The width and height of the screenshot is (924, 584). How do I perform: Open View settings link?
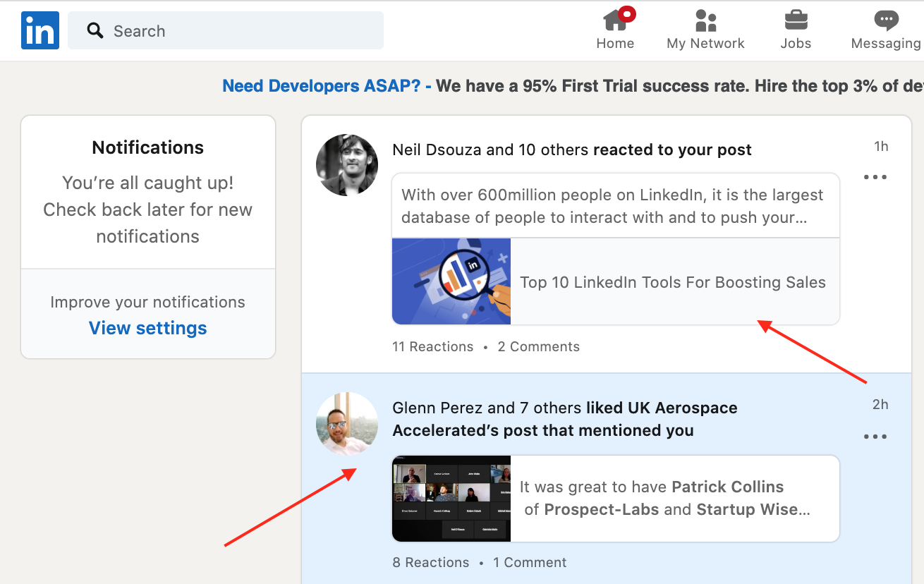(x=148, y=328)
